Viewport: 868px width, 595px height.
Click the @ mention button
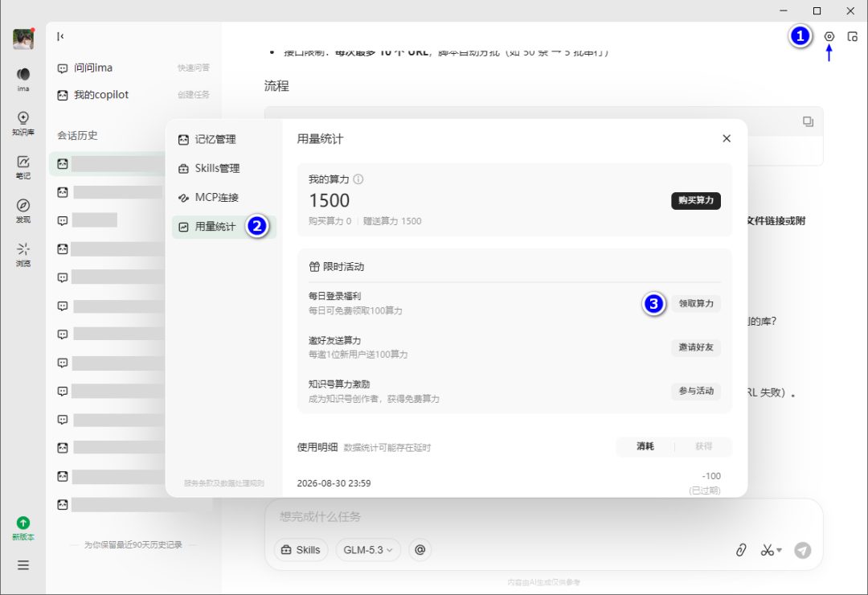coord(420,550)
